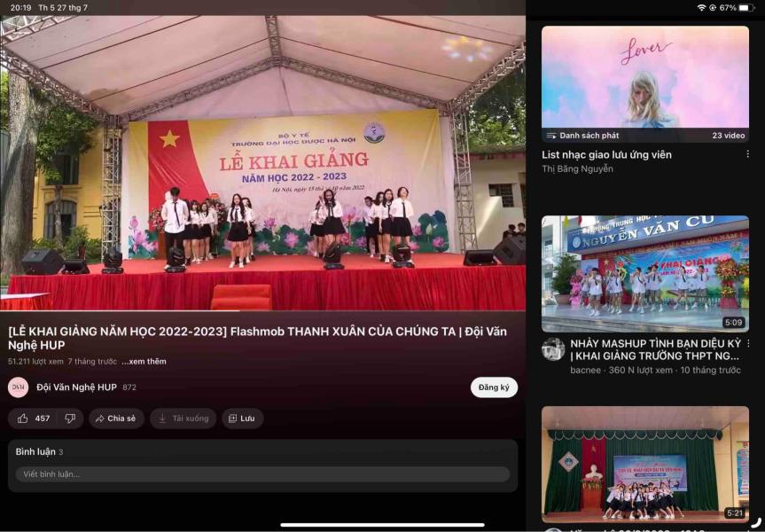
Task: Click the red video progress bar
Action: tap(120, 310)
